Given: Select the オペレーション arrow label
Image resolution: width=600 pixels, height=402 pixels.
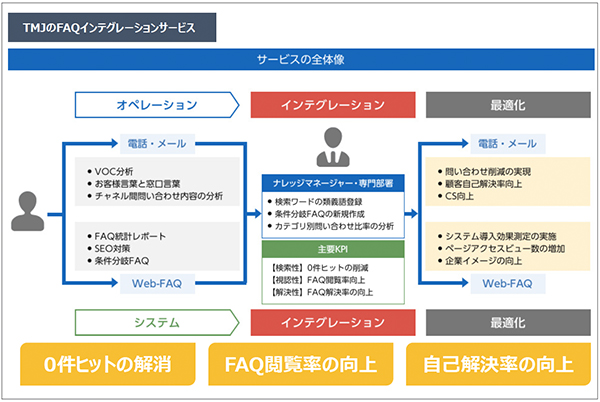Looking at the screenshot, I should click(x=157, y=105).
